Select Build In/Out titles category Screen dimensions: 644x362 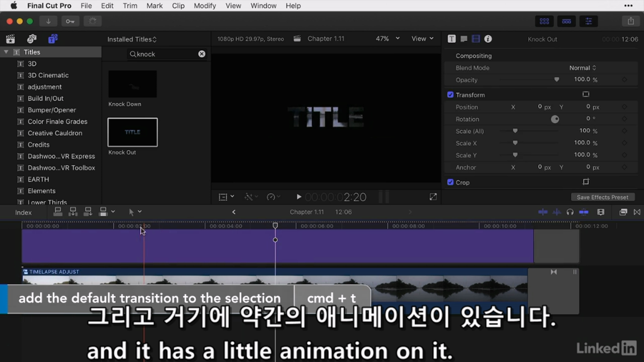pyautogui.click(x=45, y=98)
